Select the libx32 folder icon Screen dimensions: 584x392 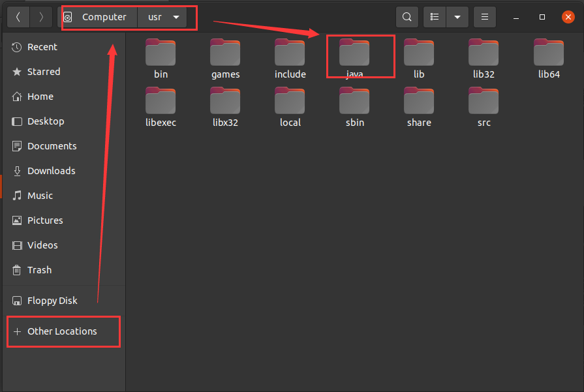pyautogui.click(x=225, y=101)
